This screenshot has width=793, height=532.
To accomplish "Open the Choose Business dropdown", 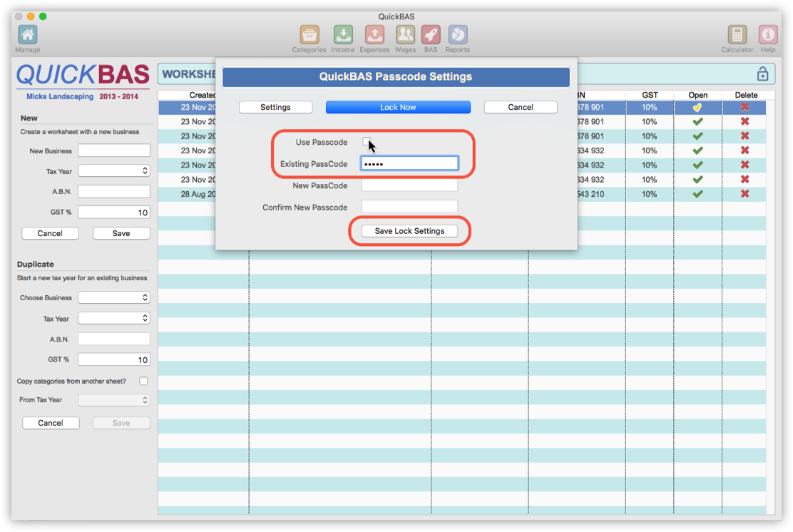I will (113, 297).
